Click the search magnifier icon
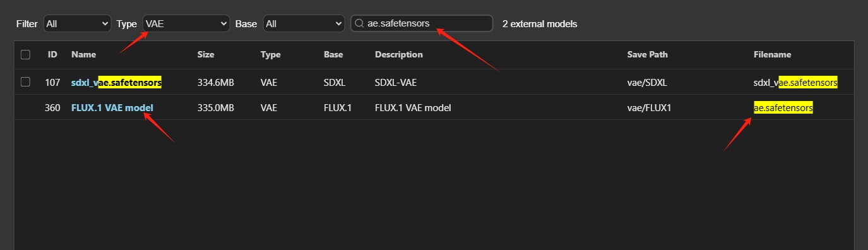This screenshot has height=250, width=868. pyautogui.click(x=359, y=23)
